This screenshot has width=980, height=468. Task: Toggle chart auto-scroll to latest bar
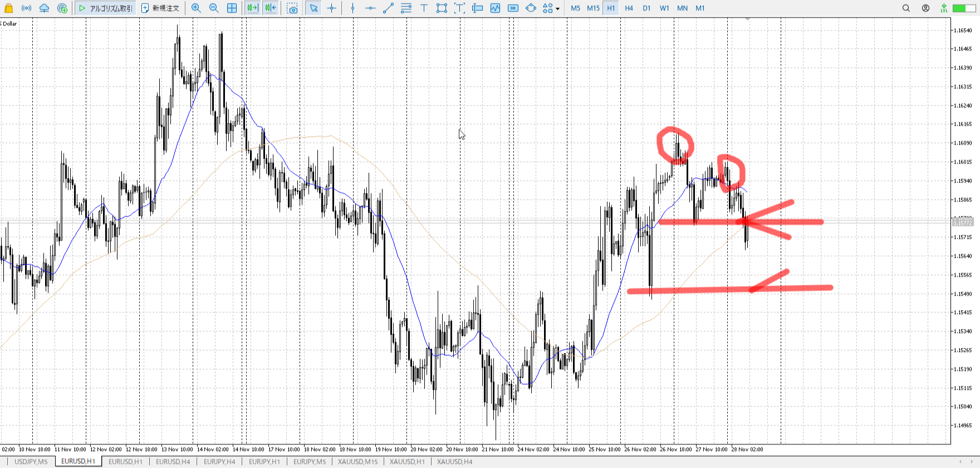click(x=252, y=8)
